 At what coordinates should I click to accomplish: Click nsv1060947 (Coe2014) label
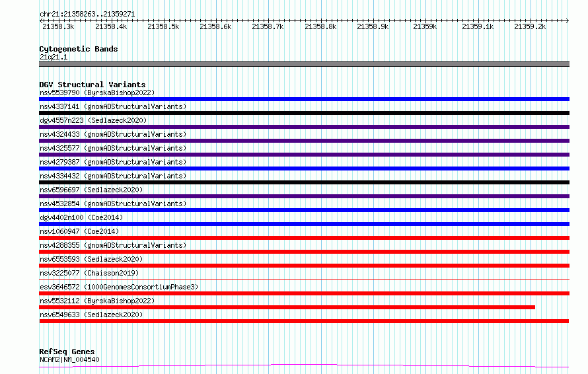click(x=79, y=231)
